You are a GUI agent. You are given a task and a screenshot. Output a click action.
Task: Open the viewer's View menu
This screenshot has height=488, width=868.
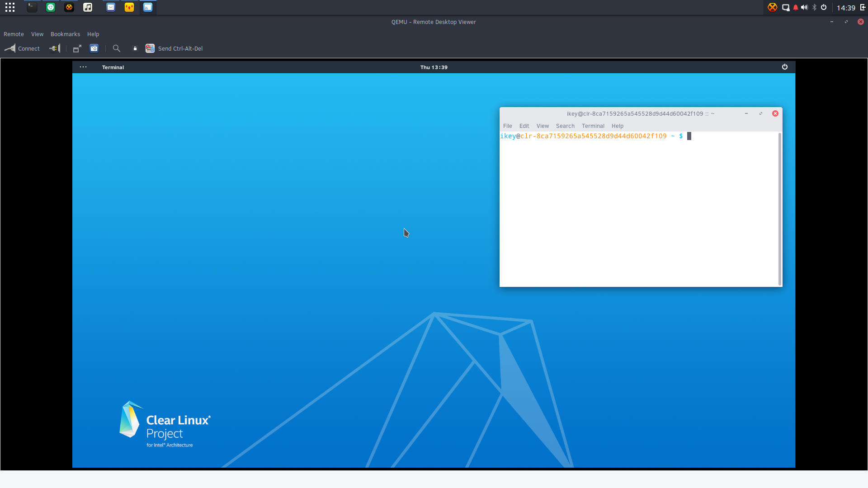tap(37, 34)
